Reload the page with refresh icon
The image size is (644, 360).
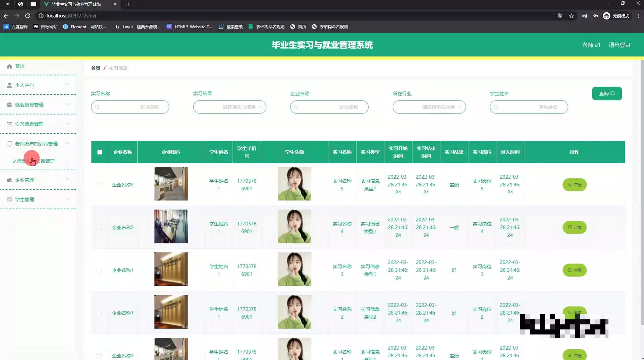(x=28, y=16)
